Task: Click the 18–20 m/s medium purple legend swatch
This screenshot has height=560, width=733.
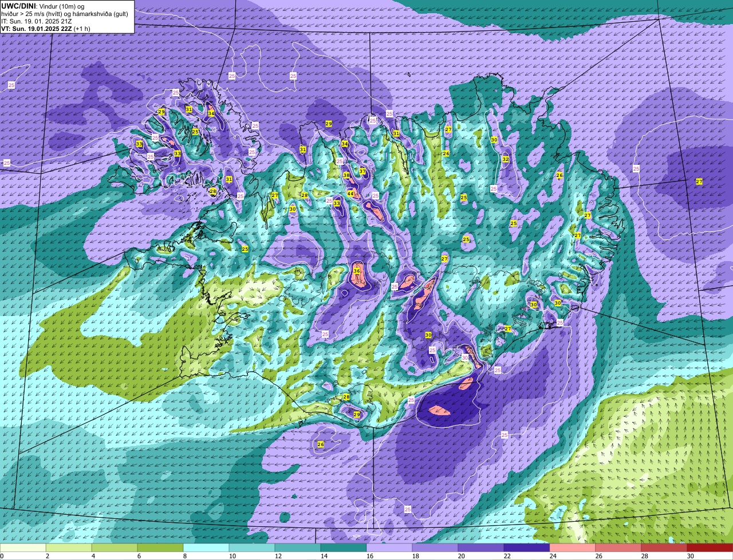Action: [x=435, y=548]
